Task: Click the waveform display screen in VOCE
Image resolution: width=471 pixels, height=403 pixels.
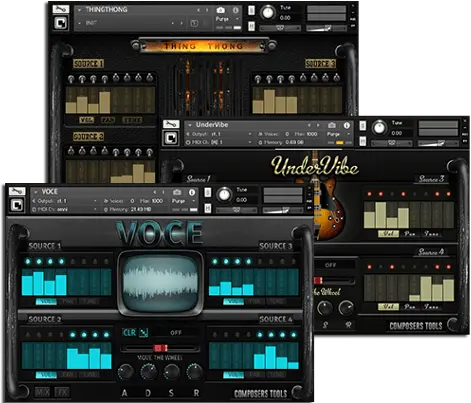Action: pos(160,282)
